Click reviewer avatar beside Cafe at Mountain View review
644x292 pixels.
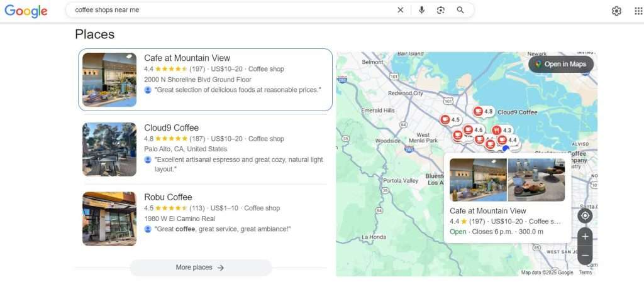(148, 90)
